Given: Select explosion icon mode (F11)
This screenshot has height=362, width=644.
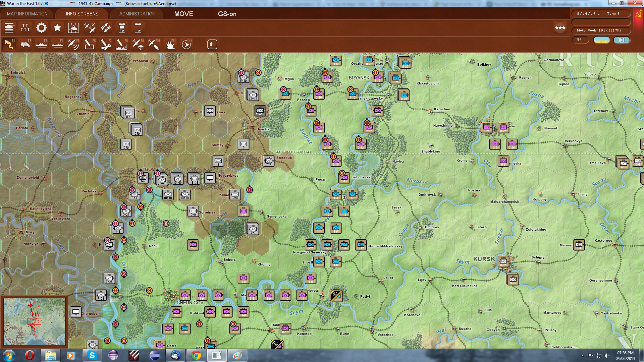Looking at the screenshot, I should 170,44.
